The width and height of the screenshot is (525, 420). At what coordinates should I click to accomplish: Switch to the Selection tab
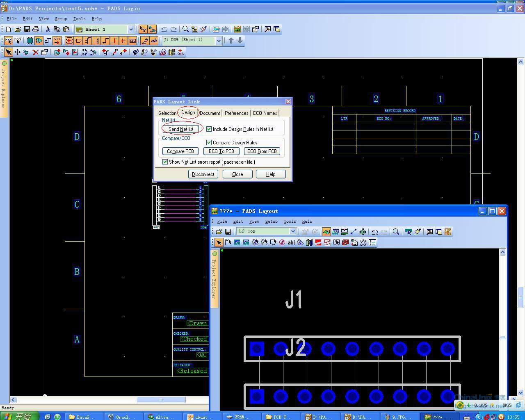[167, 113]
